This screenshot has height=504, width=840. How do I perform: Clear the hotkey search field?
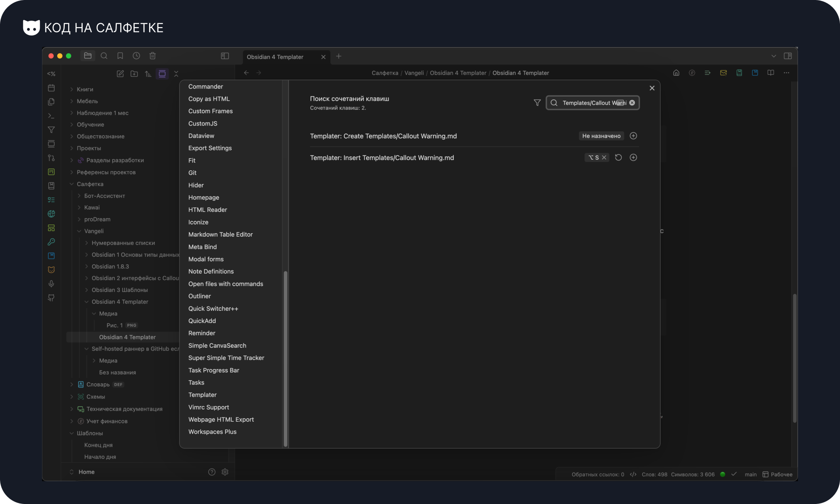point(632,103)
